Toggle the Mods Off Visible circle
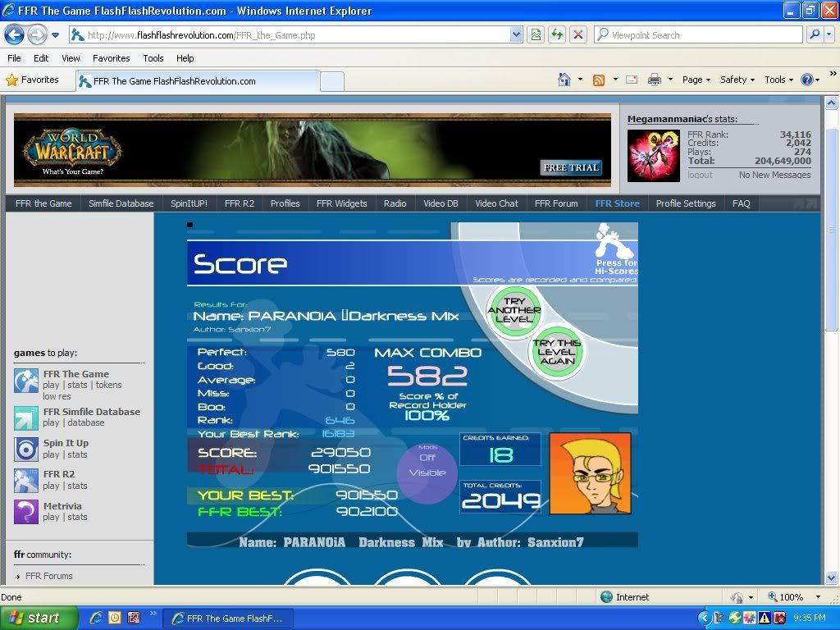This screenshot has width=840, height=630. (427, 472)
